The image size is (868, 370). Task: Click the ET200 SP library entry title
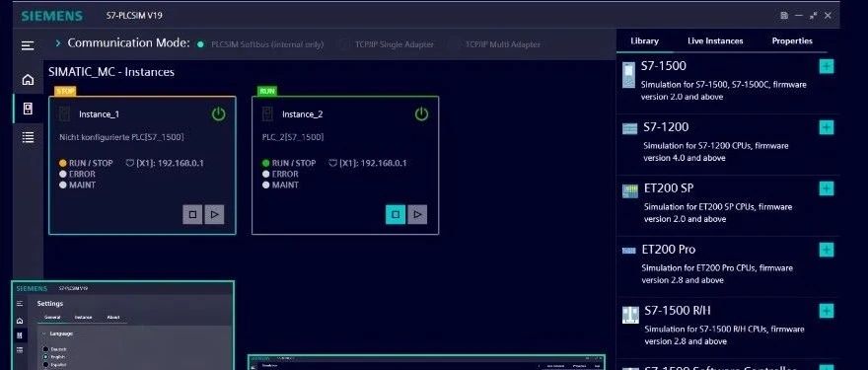click(669, 188)
